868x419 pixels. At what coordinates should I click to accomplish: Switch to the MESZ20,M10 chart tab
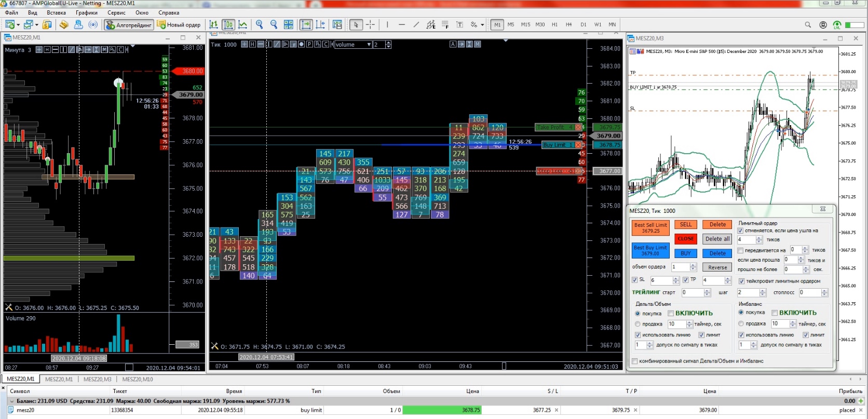tap(138, 379)
